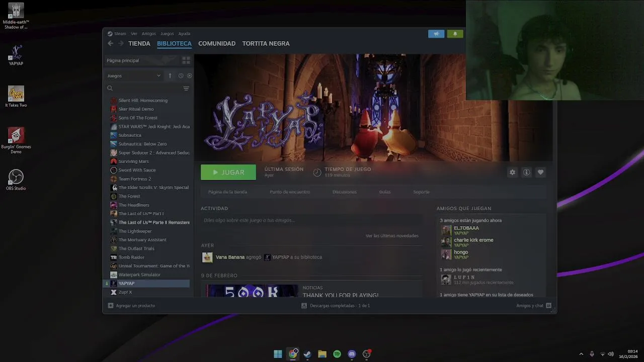Click the blue megaphone announcements button
The height and width of the screenshot is (362, 644).
436,34
